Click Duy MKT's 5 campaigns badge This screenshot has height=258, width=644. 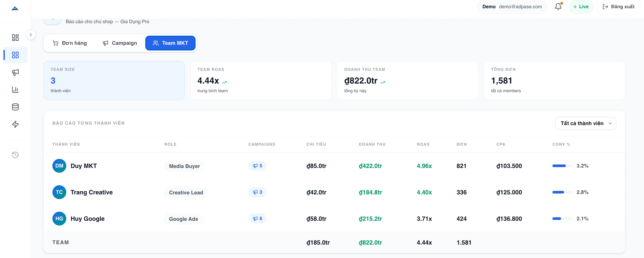coord(257,166)
